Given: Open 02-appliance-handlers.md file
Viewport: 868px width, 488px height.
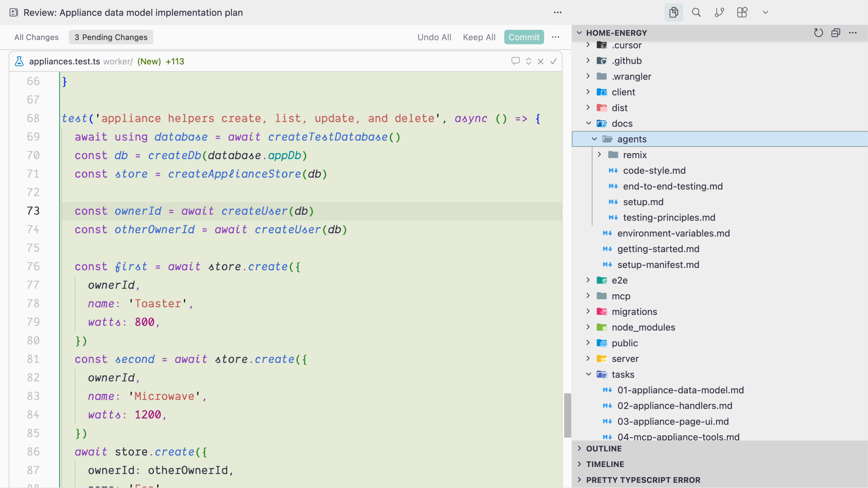Looking at the screenshot, I should [x=675, y=406].
